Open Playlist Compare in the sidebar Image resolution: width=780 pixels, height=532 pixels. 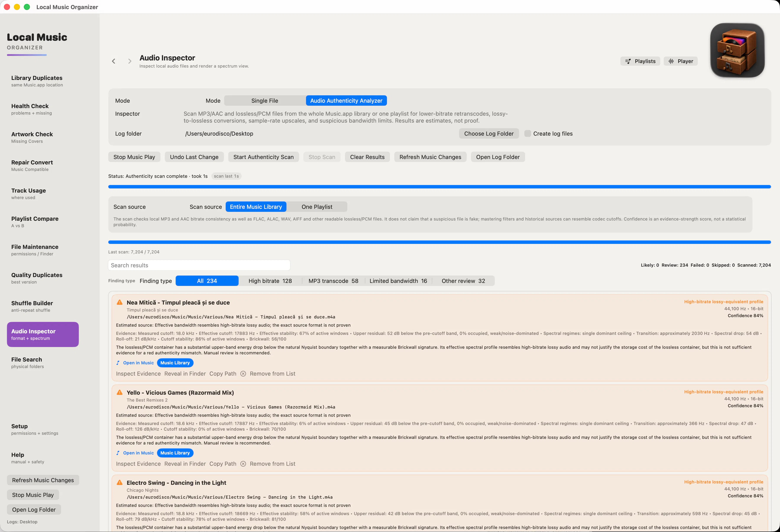coord(43,222)
